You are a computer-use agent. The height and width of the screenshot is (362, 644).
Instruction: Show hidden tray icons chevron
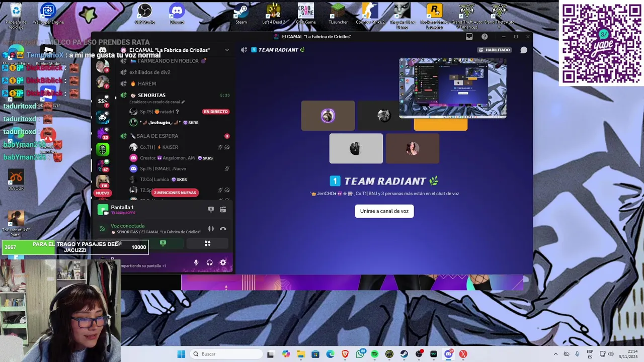tap(555, 354)
